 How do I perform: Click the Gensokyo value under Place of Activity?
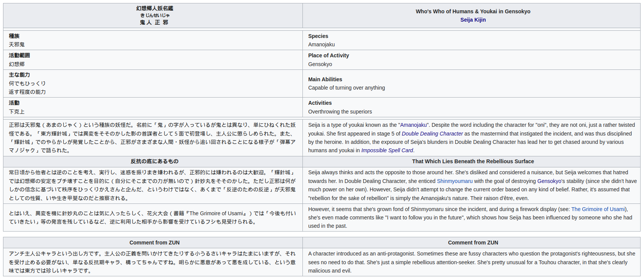(x=320, y=64)
